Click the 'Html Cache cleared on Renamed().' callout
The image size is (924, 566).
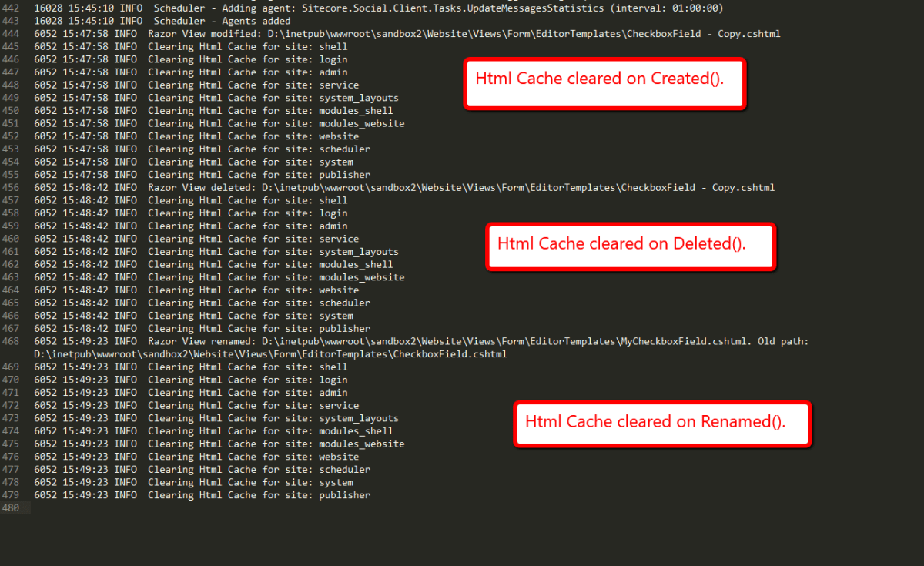(x=662, y=423)
